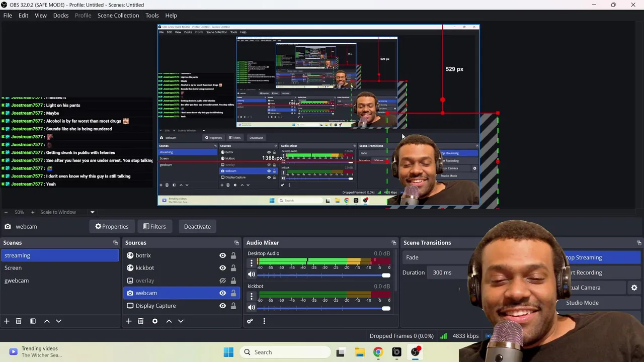Open Virtual Camera settings gear
644x362 pixels.
click(x=634, y=288)
